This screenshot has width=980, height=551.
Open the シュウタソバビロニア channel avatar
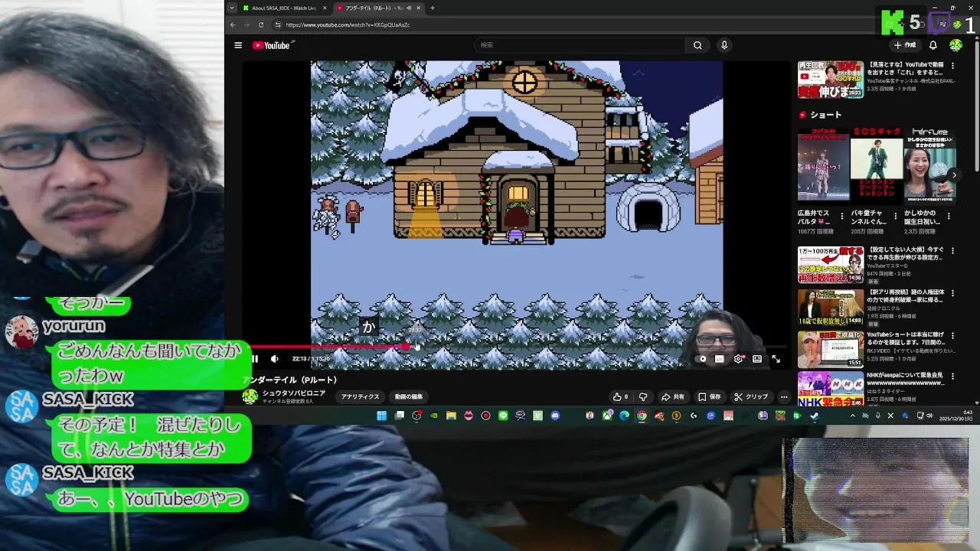coord(250,396)
